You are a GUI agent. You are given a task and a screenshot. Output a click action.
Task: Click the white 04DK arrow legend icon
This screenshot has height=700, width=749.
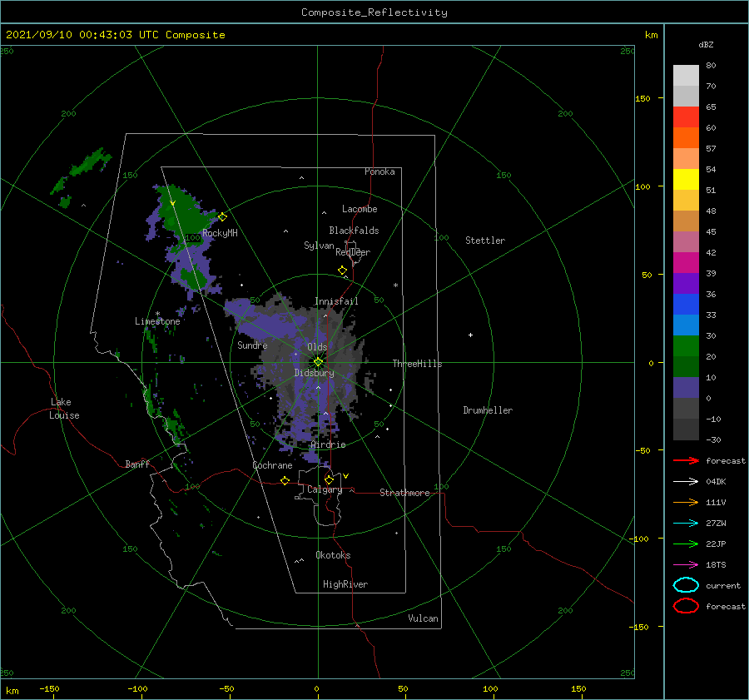tap(686, 481)
